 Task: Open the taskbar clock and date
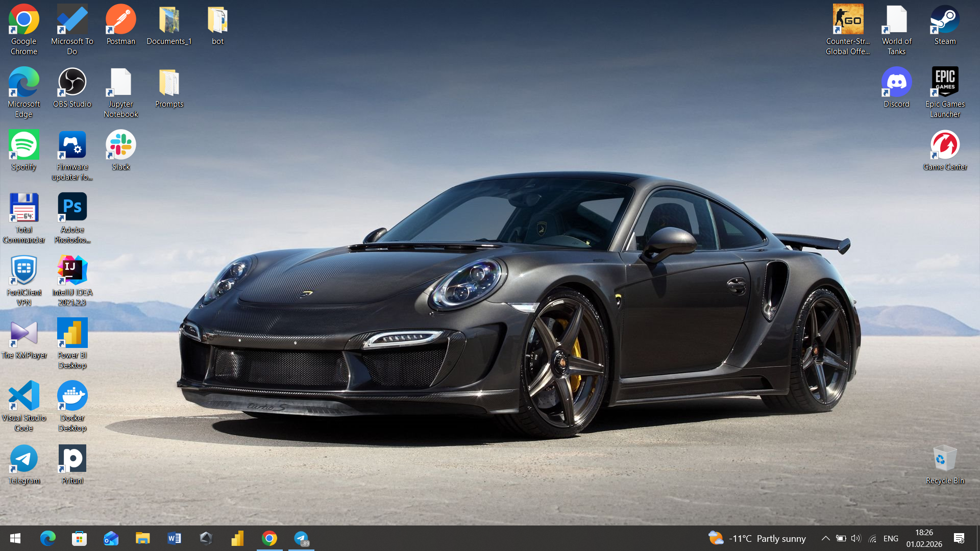[x=924, y=538]
